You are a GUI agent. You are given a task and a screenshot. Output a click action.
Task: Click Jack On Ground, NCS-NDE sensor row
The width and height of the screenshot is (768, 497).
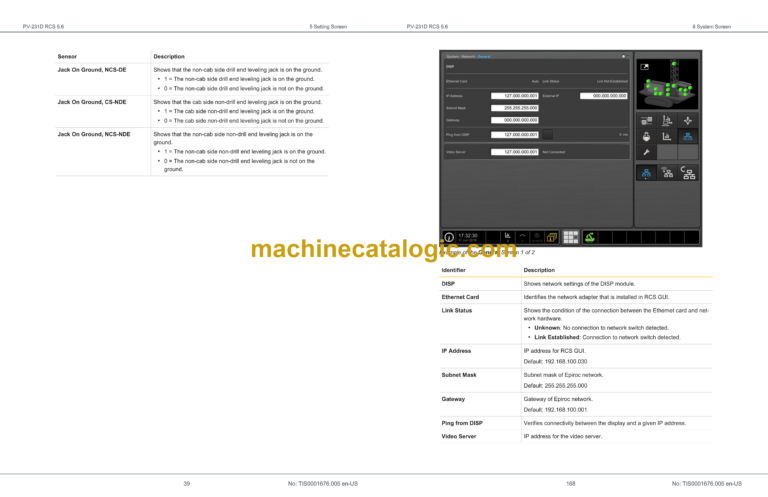tap(192, 152)
